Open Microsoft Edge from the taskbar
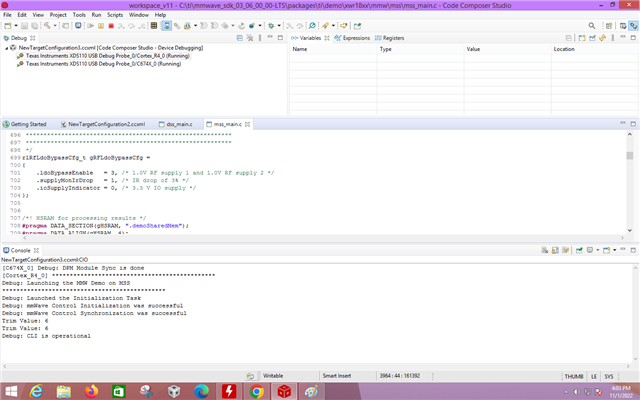This screenshot has width=640, height=400. click(x=201, y=391)
